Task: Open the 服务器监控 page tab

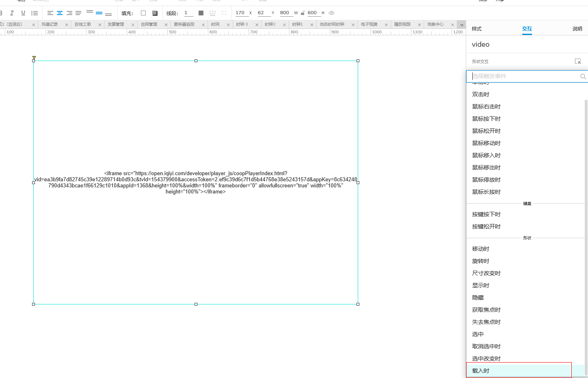Action: click(x=184, y=24)
